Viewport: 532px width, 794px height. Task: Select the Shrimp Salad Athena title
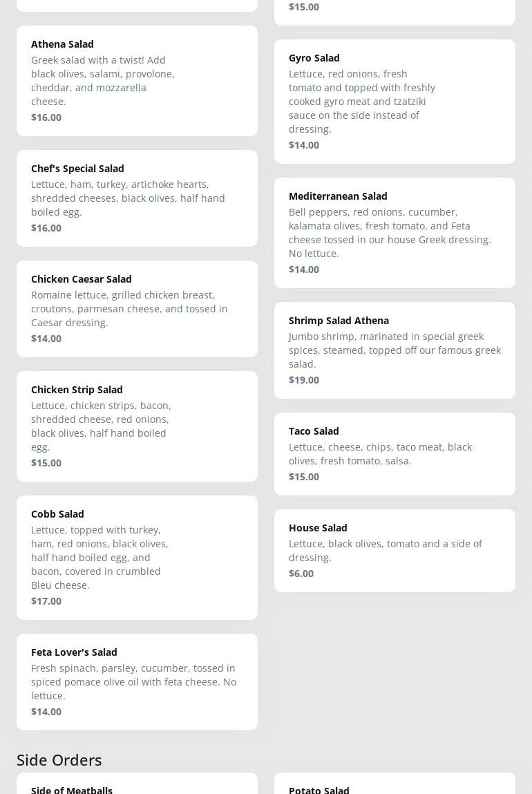(x=339, y=321)
